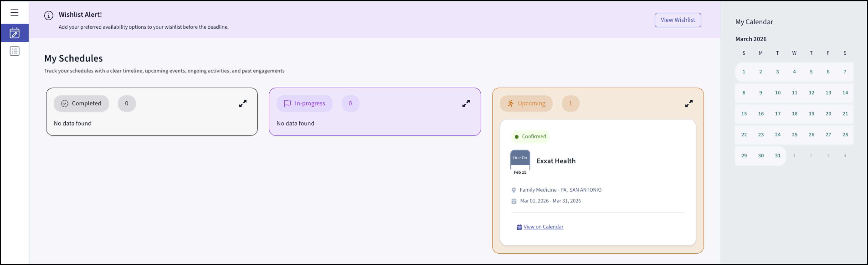This screenshot has width=868, height=265.
Task: Click the date range calendar icon
Action: point(514,201)
